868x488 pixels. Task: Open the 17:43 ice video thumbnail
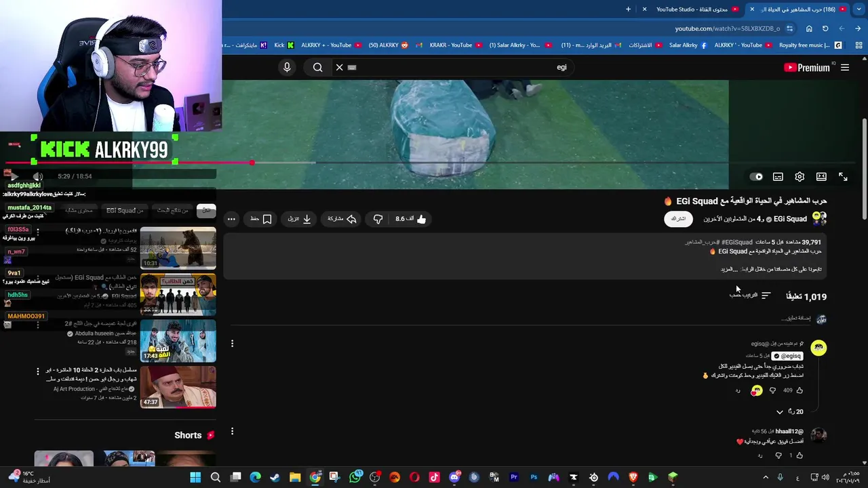click(178, 341)
